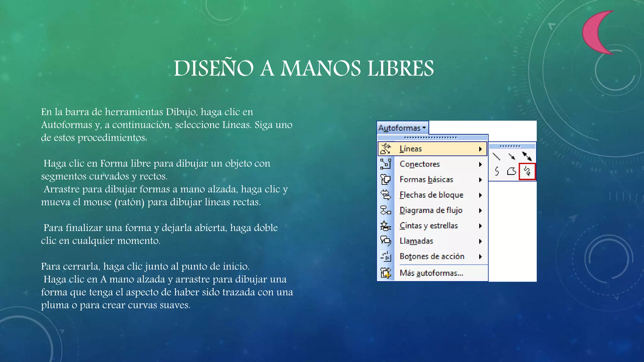Expand the Conectores submenu arrow

(x=480, y=164)
